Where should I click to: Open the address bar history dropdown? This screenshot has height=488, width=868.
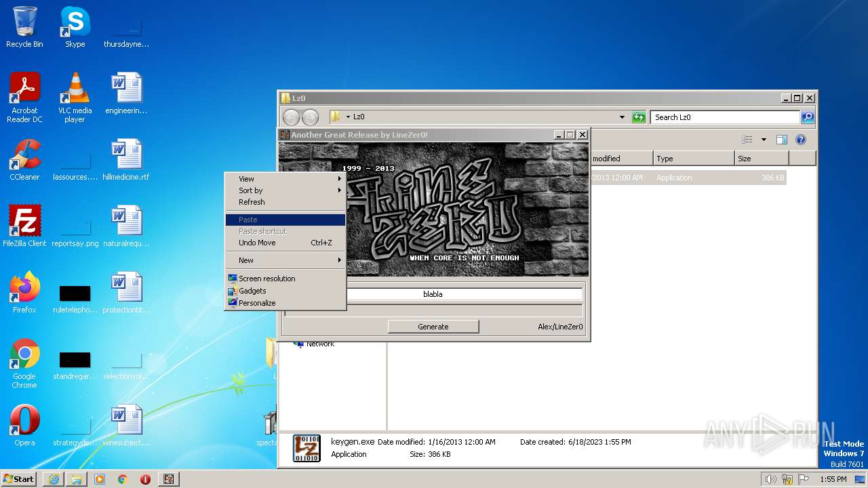[622, 117]
